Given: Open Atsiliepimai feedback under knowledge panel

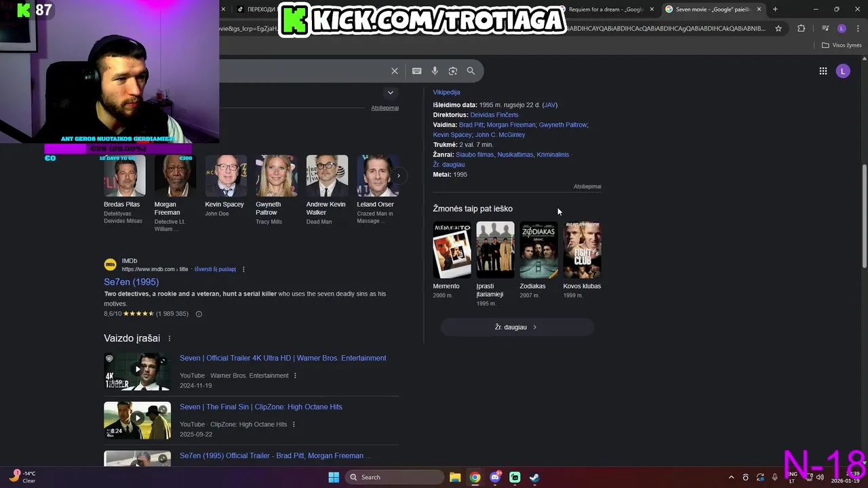Looking at the screenshot, I should point(587,186).
